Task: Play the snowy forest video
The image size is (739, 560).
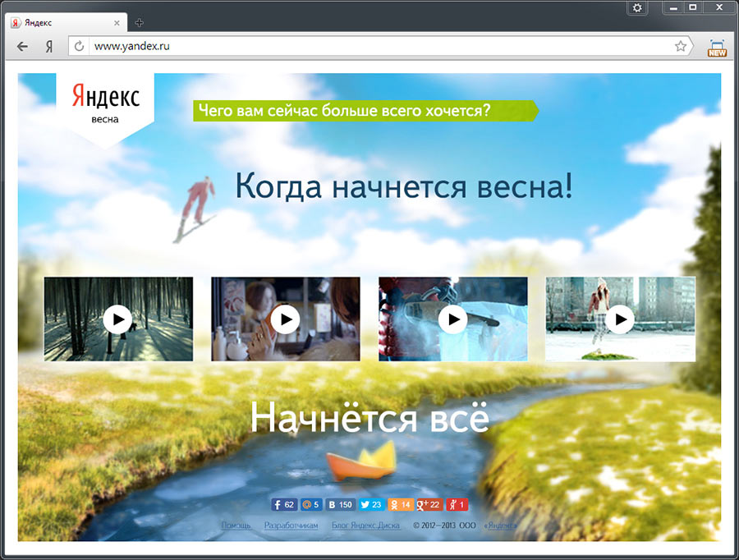Action: (118, 319)
